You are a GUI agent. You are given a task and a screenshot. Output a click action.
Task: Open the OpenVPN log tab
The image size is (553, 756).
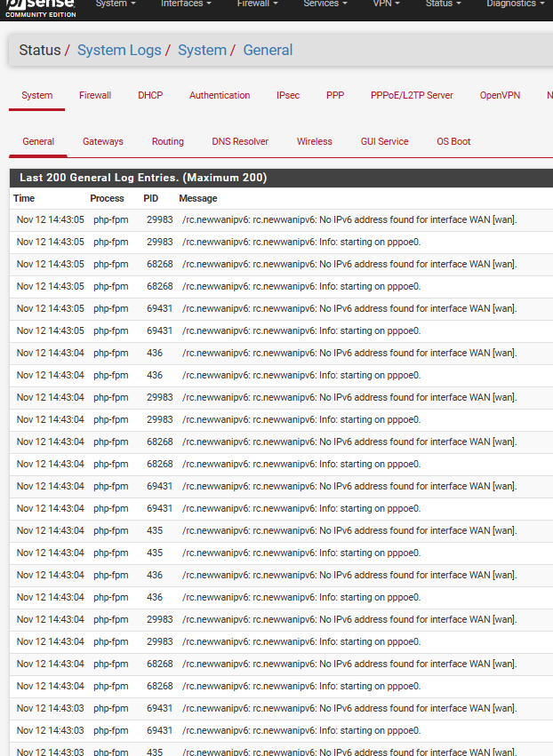[500, 95]
